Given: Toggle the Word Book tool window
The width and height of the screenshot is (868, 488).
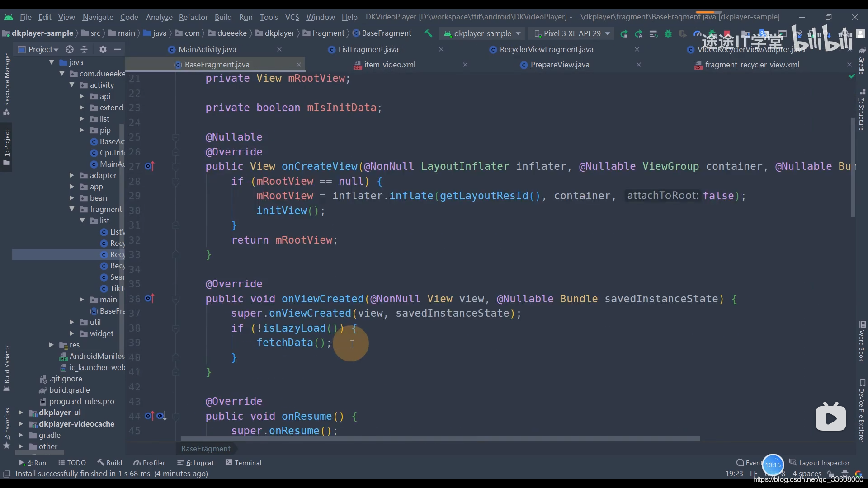Looking at the screenshot, I should pos(862,341).
